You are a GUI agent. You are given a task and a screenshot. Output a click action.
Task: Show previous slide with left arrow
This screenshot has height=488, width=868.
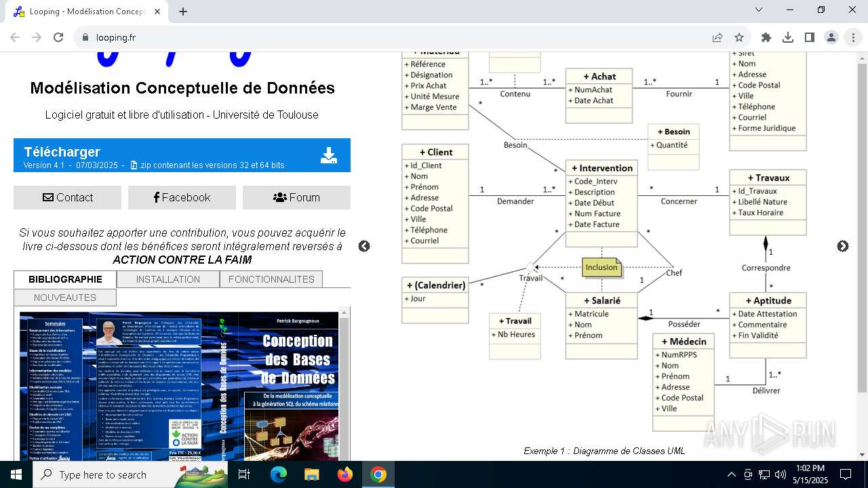pyautogui.click(x=364, y=246)
